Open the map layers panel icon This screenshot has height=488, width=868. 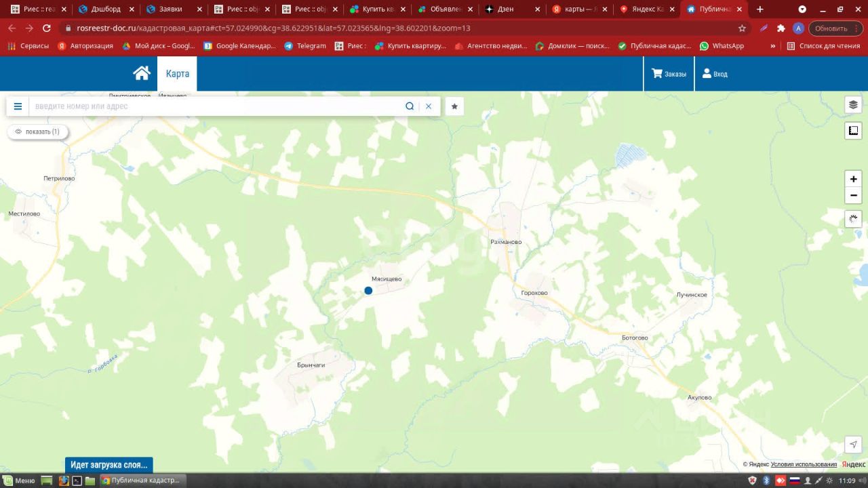[x=853, y=105]
